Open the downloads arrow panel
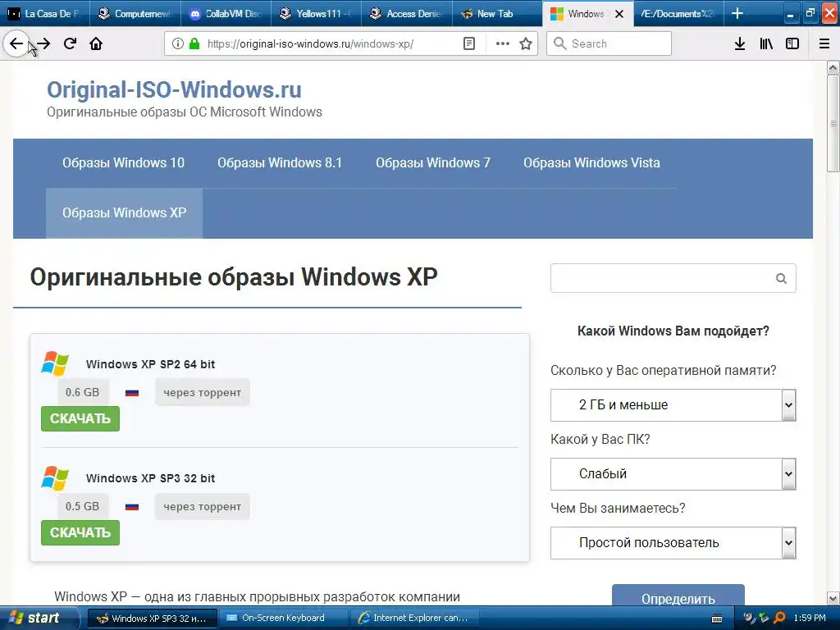Screen dimensions: 840x630 click(x=739, y=43)
